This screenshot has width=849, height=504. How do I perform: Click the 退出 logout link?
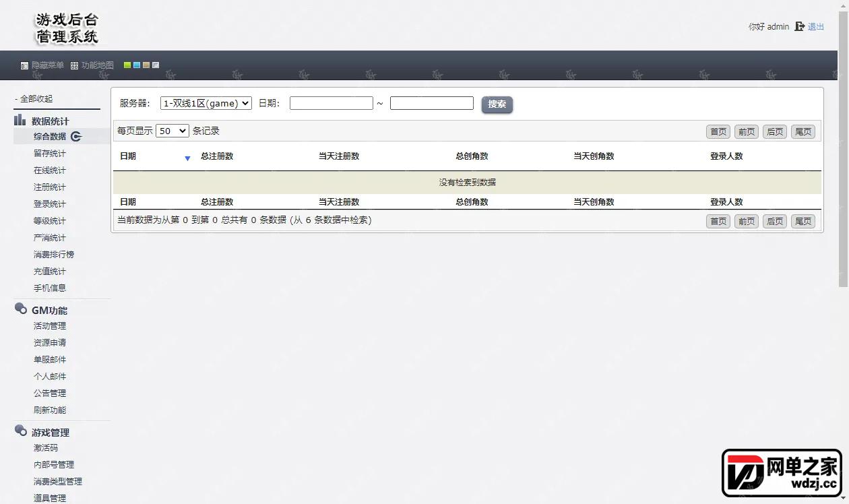tap(816, 27)
